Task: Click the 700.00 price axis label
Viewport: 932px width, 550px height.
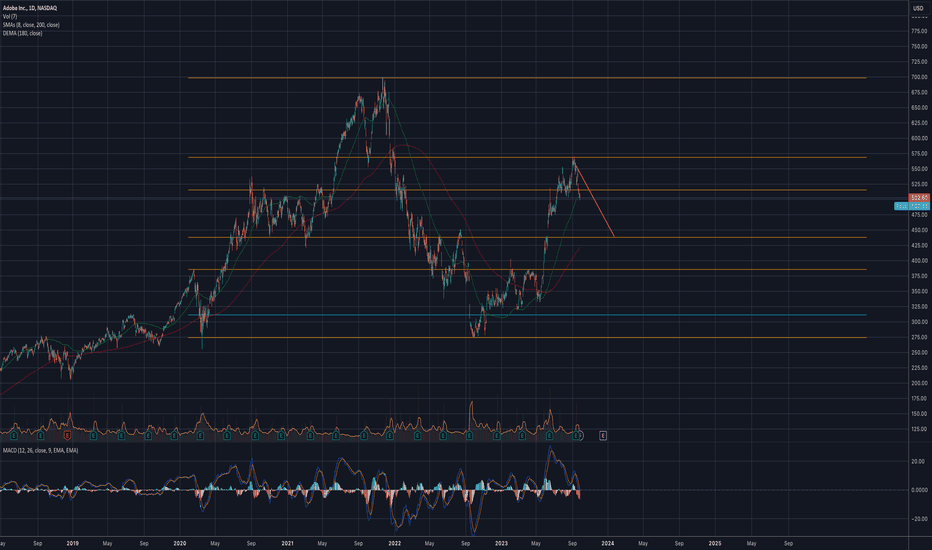Action: pos(919,77)
